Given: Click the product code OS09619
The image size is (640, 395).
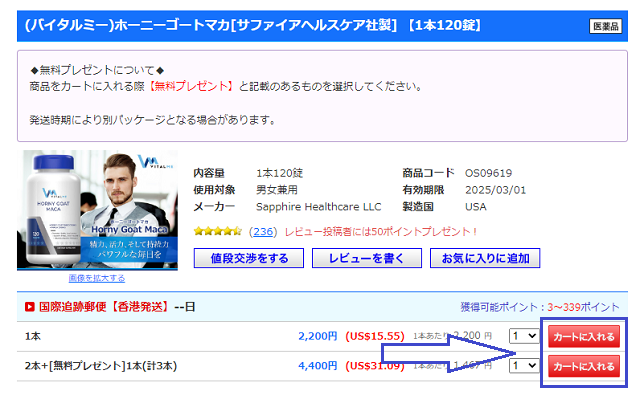Looking at the screenshot, I should 488,173.
